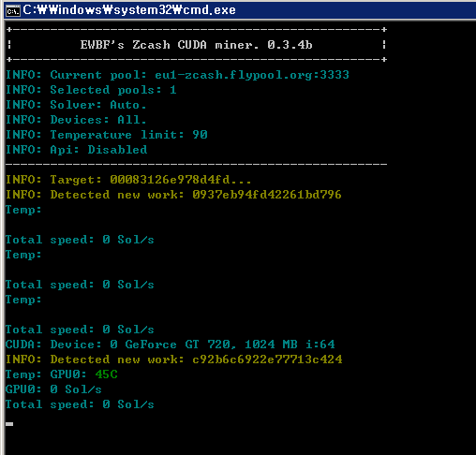Screen dimensions: 476x455
Task: Click the new work hash c92b6c6922e77713c424
Action: [x=267, y=360]
